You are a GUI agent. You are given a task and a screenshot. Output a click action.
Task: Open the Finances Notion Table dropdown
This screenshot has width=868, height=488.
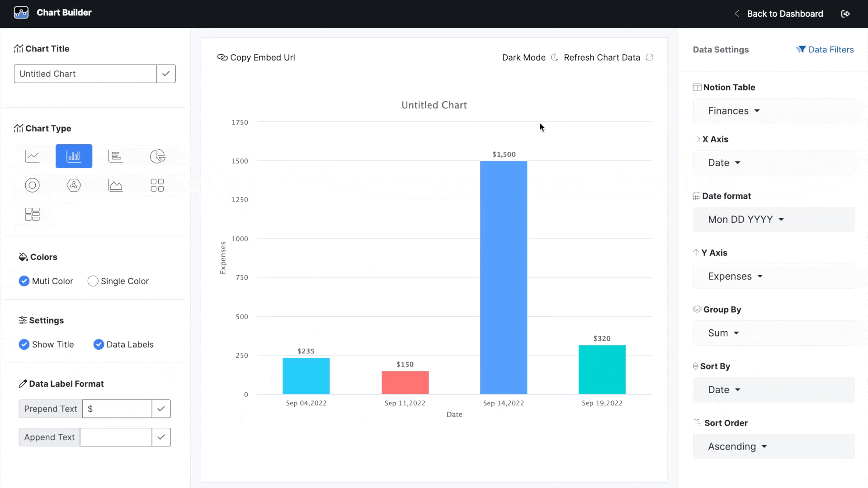[x=734, y=111]
